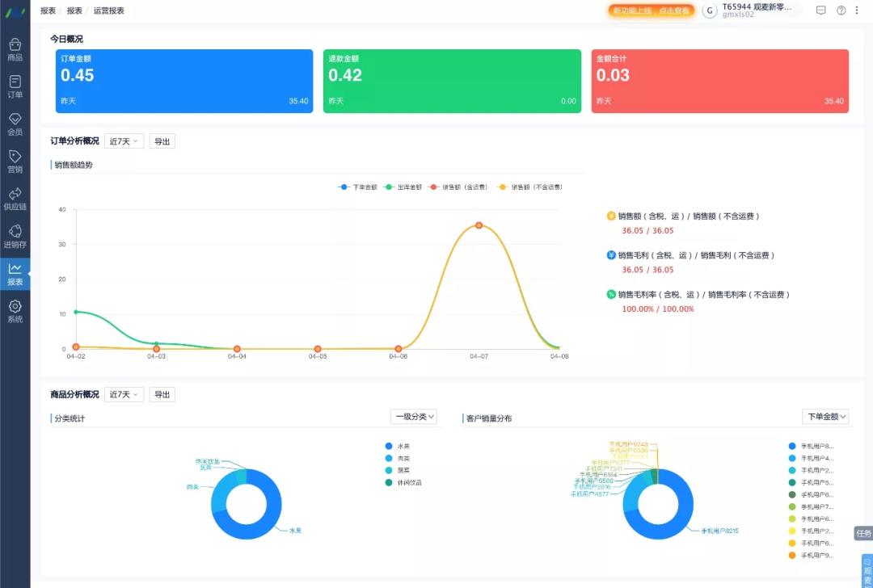Screen dimensions: 873x588
Task: Click the 04-07 peak data point
Action: (x=479, y=225)
